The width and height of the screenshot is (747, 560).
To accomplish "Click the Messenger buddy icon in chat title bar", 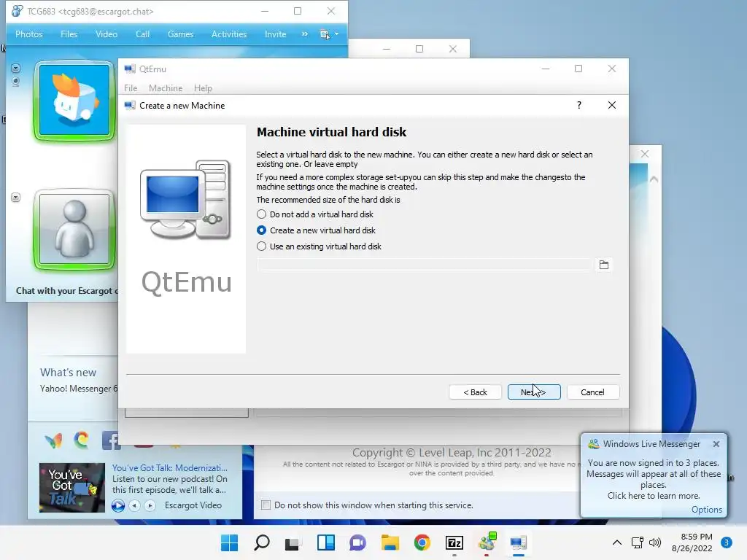I will 18,11.
